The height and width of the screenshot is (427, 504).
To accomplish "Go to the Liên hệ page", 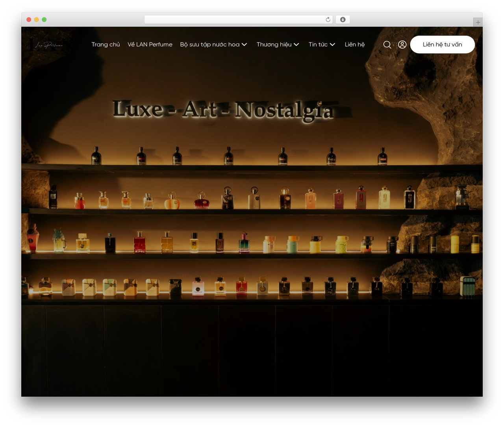I will pos(355,45).
